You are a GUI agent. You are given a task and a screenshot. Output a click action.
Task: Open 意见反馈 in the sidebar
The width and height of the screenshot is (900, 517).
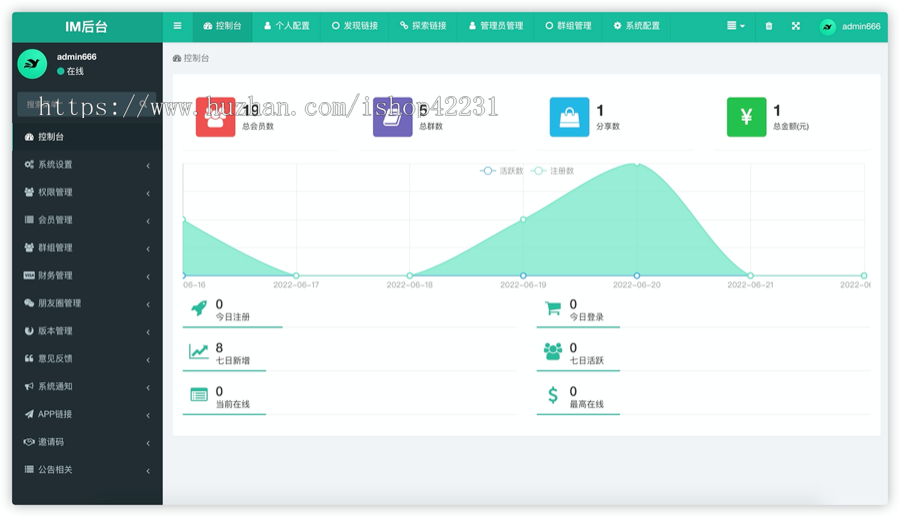click(87, 359)
